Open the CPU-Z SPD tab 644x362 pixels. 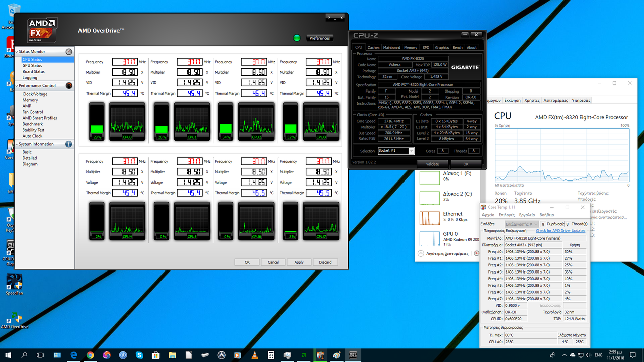[x=426, y=48]
